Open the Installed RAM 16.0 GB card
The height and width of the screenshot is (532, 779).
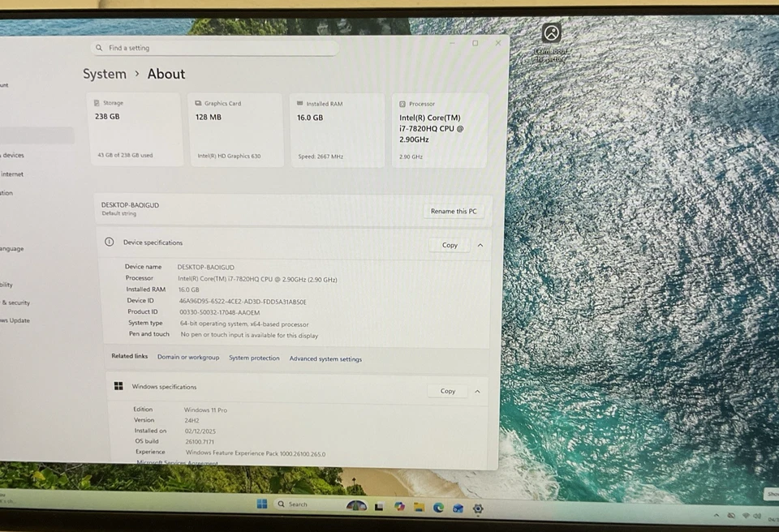[x=338, y=130]
